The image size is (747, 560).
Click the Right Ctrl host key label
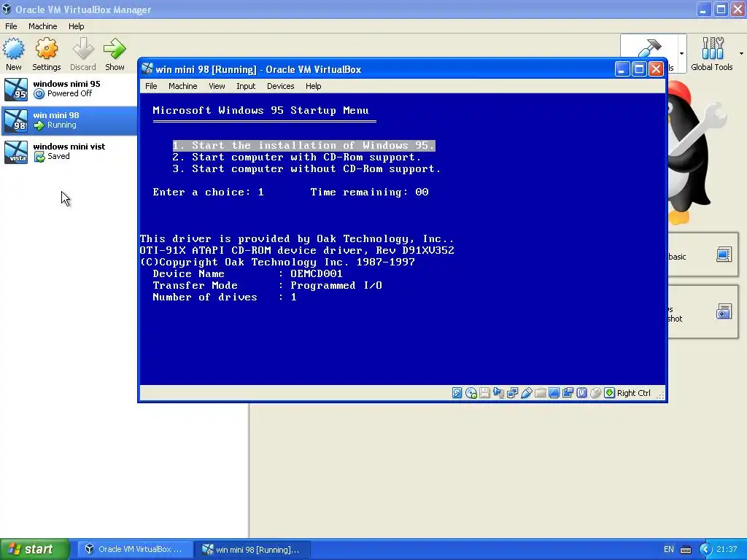click(x=634, y=393)
